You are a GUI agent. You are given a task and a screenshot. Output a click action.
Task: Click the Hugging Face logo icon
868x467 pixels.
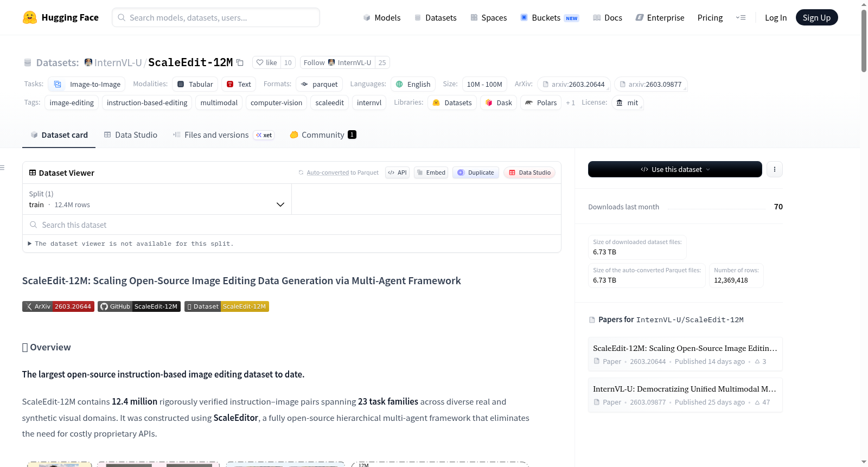30,17
